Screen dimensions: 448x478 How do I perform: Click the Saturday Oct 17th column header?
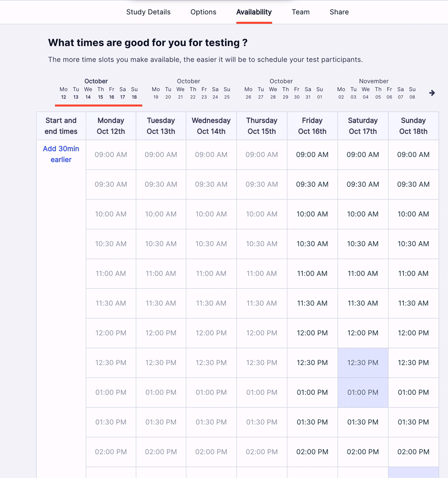tap(363, 126)
